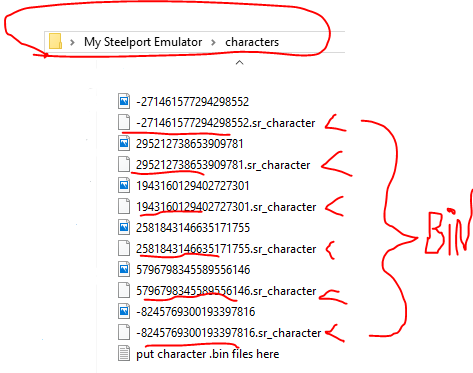Select file name -8245769300193397816 image
Viewport: 473px width, 373px height.
[x=195, y=312]
